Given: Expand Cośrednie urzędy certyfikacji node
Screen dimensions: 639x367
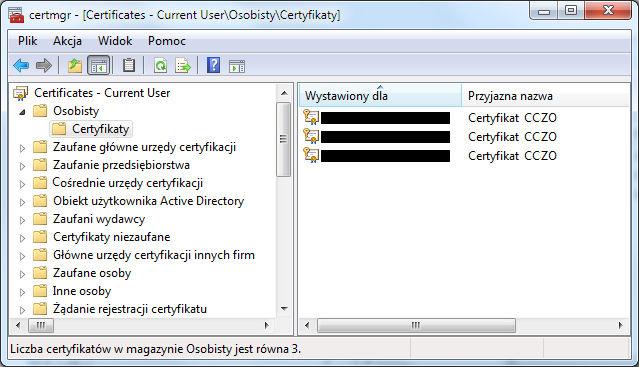Looking at the screenshot, I should coord(22,184).
